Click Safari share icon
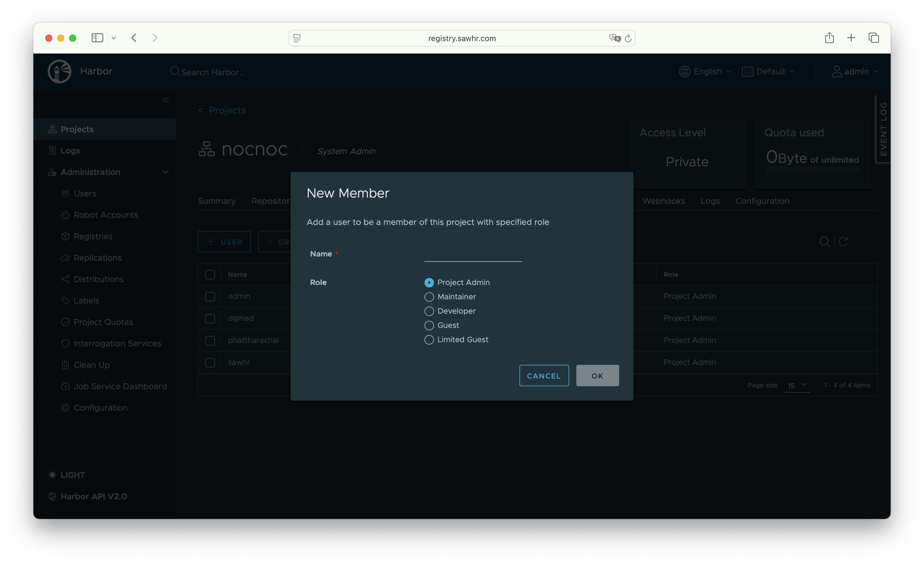Viewport: 924px width, 563px height. tap(829, 38)
